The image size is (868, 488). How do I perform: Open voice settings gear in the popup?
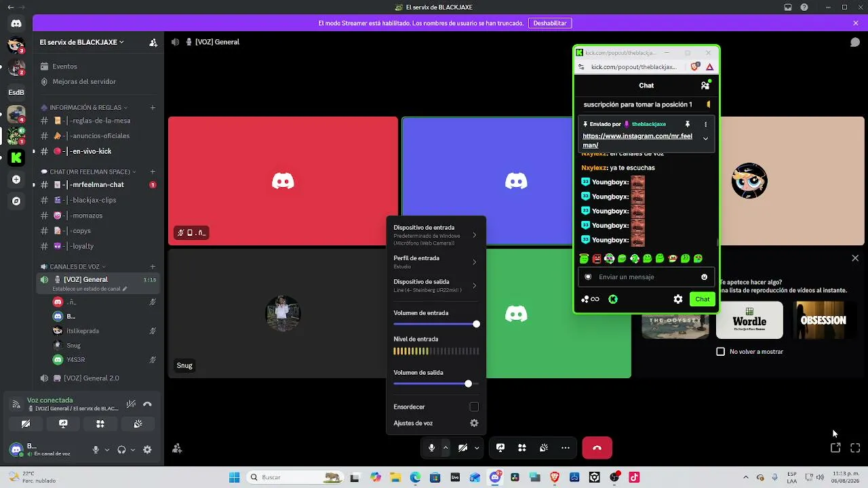click(x=474, y=423)
